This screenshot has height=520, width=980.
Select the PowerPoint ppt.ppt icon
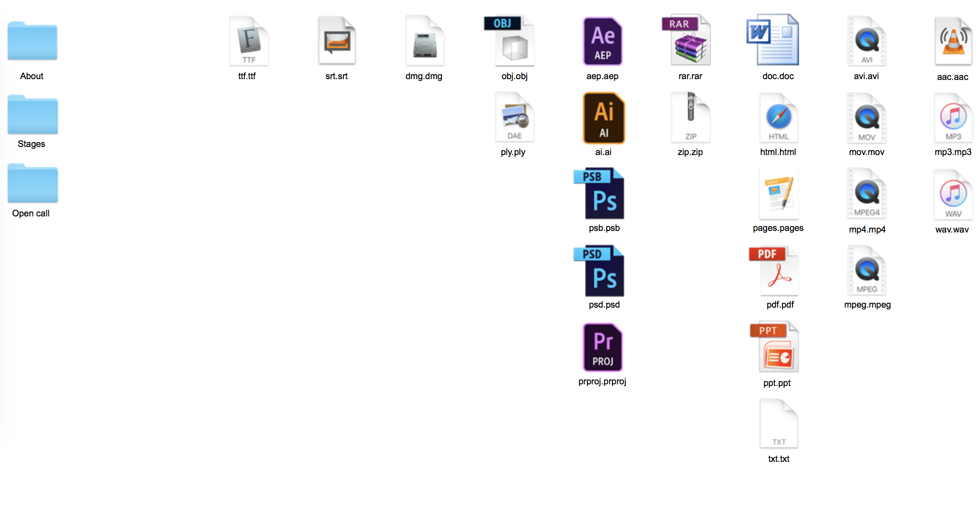click(x=774, y=347)
